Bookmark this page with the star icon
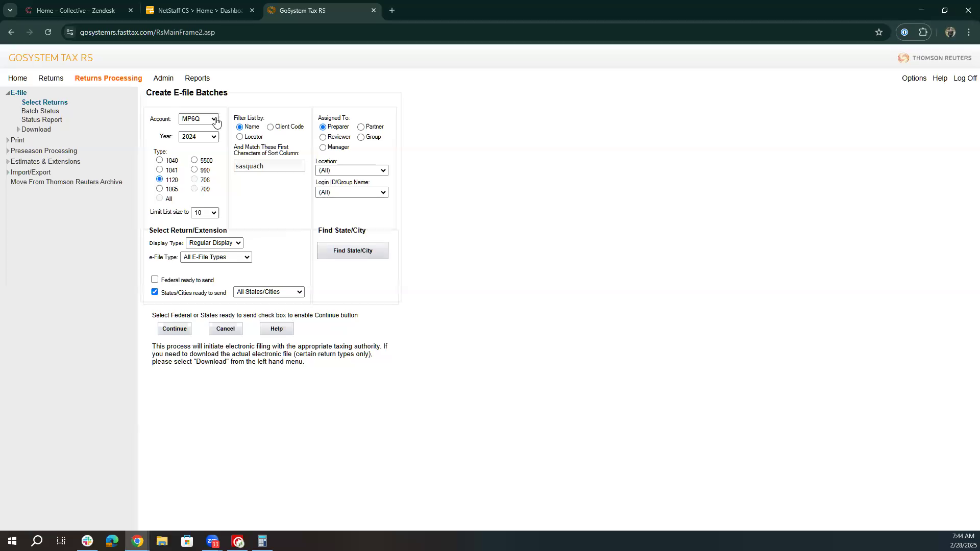 point(878,32)
